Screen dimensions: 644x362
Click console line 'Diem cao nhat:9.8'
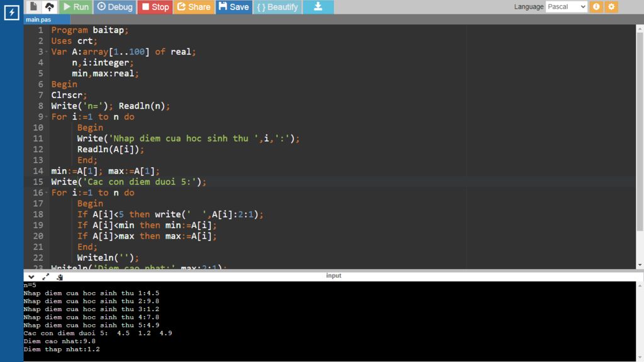[60, 341]
